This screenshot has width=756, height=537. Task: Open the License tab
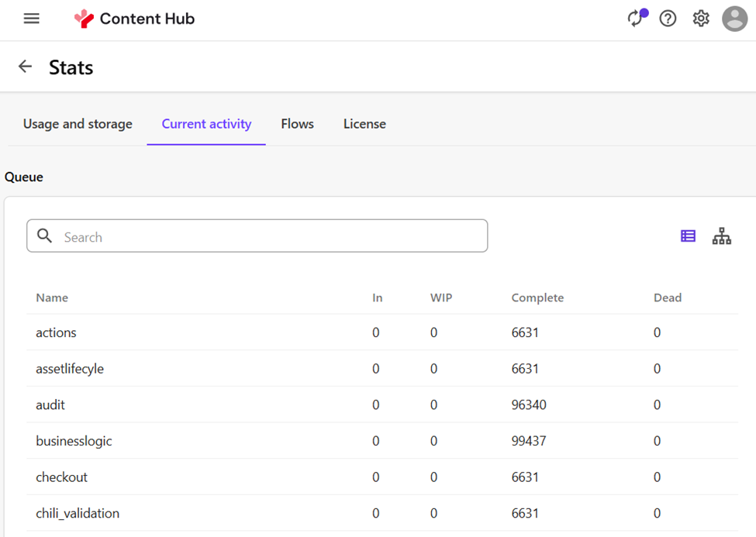(x=364, y=124)
